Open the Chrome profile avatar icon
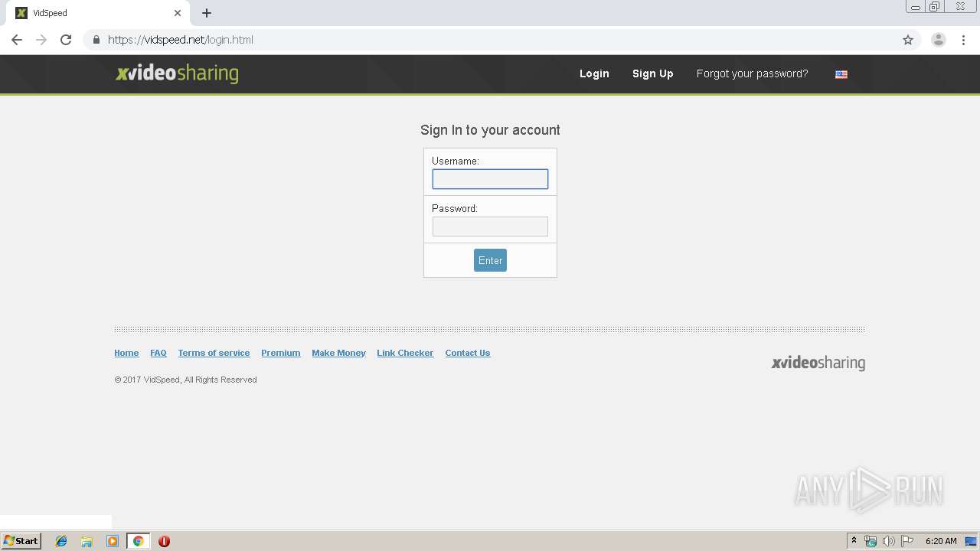Image resolution: width=980 pixels, height=551 pixels. click(x=939, y=40)
